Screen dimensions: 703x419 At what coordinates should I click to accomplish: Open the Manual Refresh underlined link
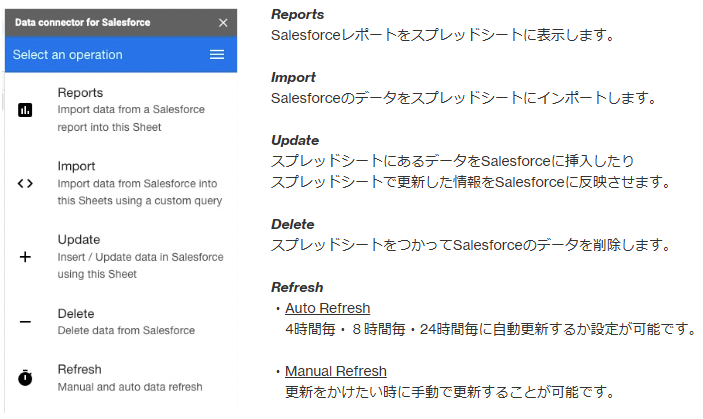click(x=336, y=371)
